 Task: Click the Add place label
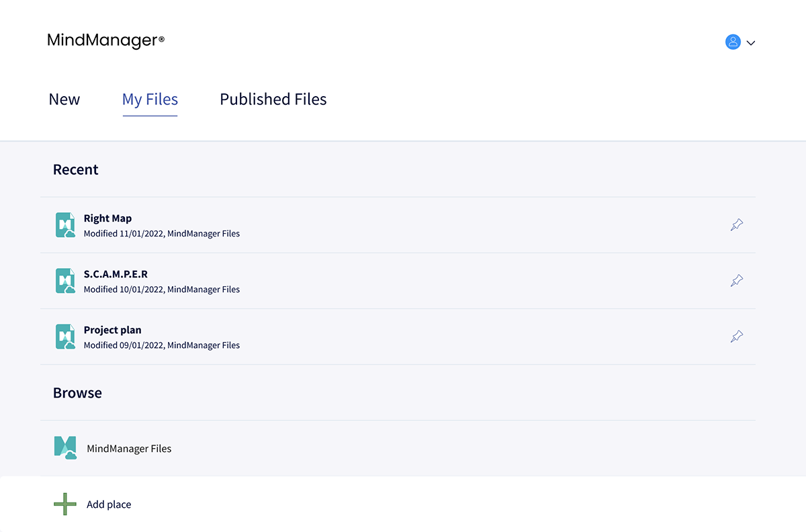click(109, 504)
